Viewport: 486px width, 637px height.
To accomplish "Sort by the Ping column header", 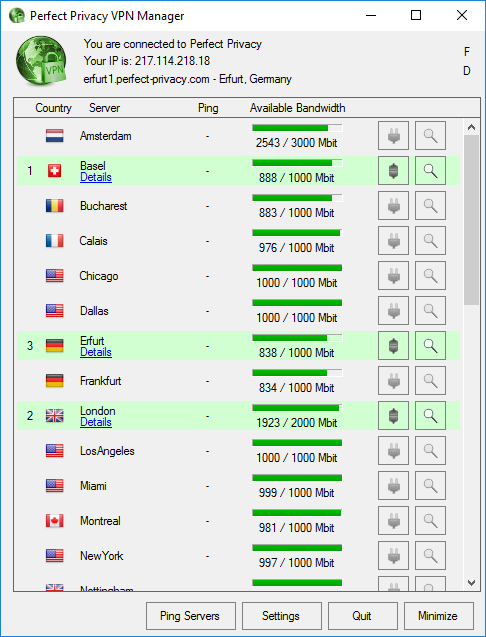I will (208, 108).
